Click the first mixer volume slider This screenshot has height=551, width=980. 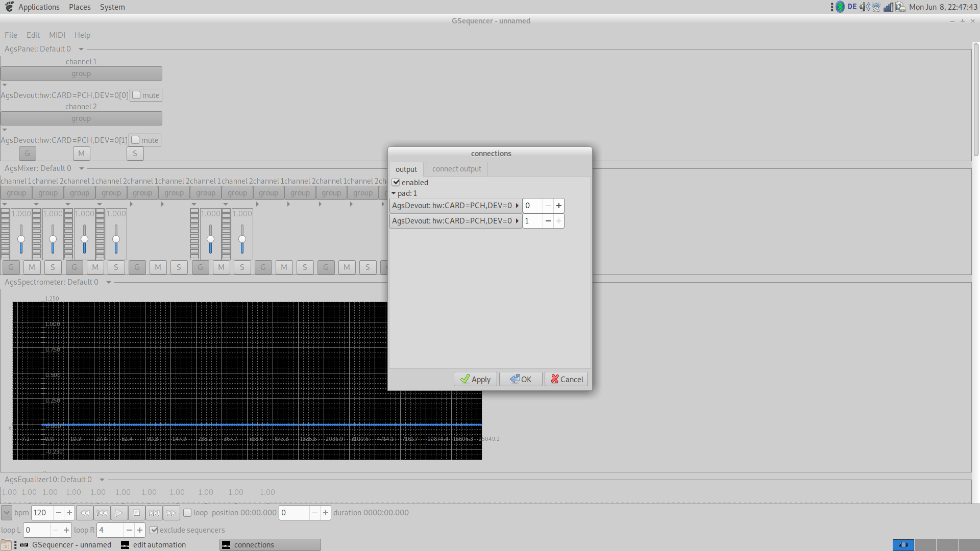click(21, 239)
